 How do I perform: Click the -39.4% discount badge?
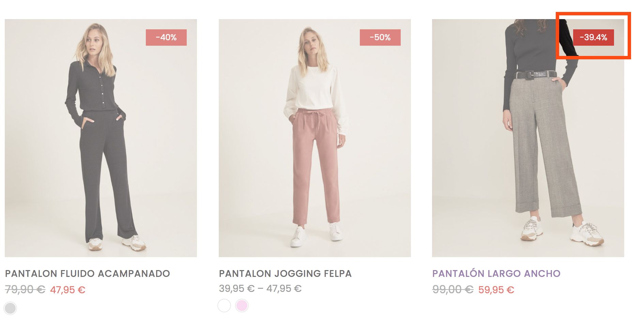coord(594,38)
